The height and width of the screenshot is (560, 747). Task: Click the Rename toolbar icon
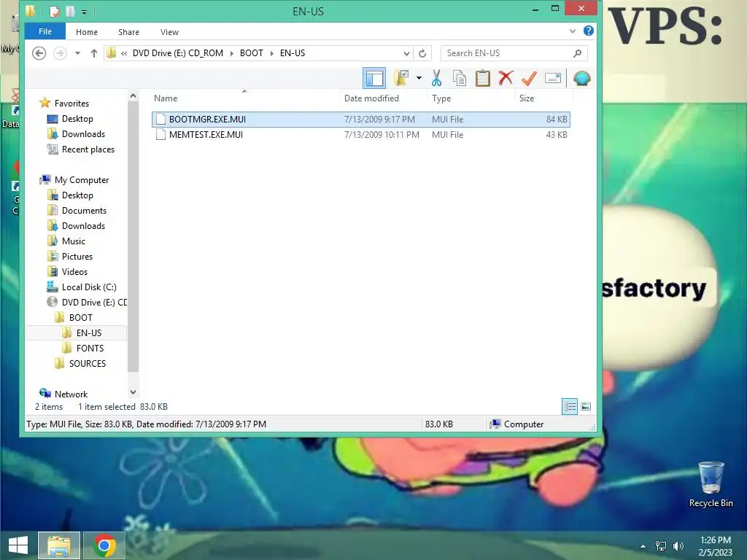[553, 78]
